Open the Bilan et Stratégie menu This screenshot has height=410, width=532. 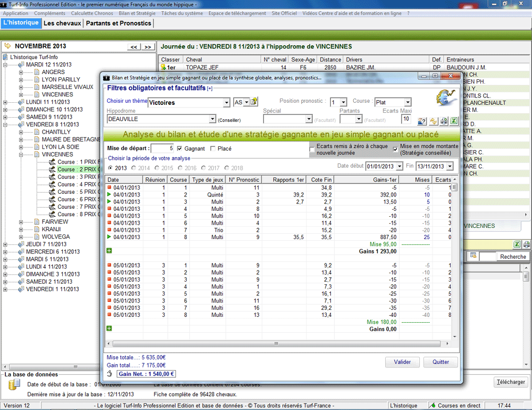point(137,13)
